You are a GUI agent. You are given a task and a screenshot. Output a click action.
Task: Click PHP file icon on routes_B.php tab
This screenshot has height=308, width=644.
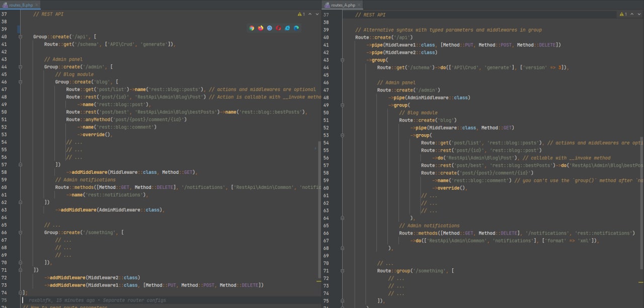[x=5, y=5]
